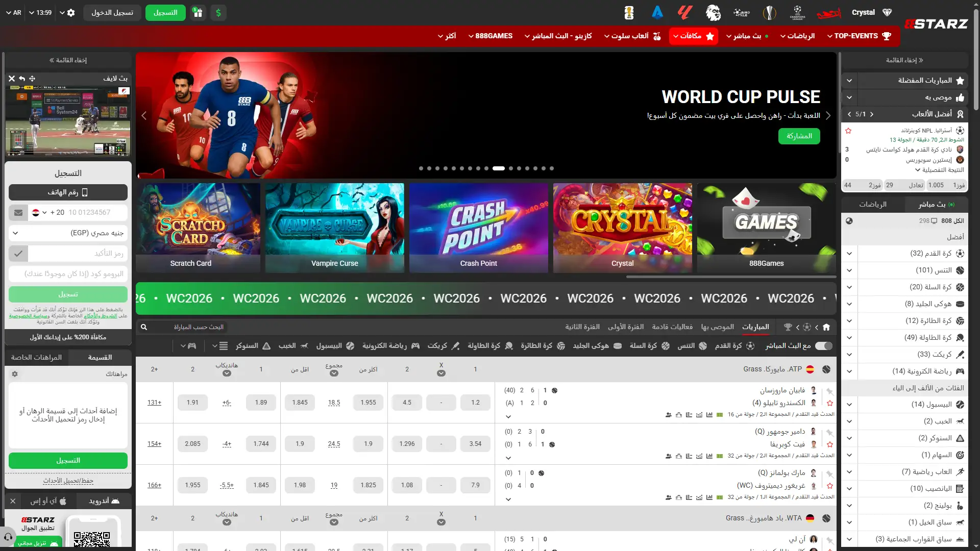The image size is (980, 551).
Task: Open the Premier League lion icon
Action: 713,12
